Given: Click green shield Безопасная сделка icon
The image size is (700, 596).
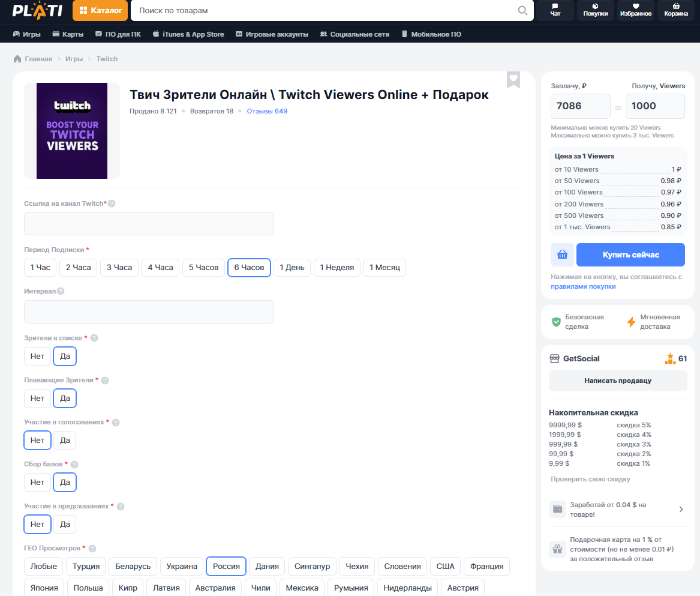Looking at the screenshot, I should coord(556,322).
